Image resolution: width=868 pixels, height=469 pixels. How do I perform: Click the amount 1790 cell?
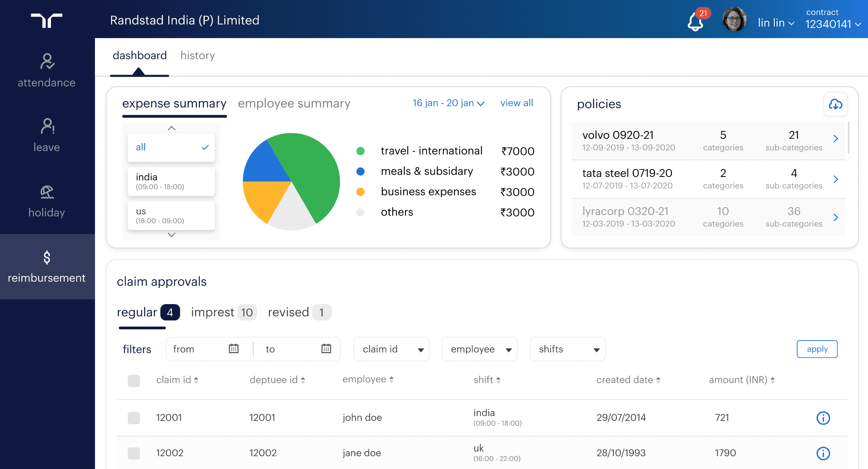tap(725, 453)
